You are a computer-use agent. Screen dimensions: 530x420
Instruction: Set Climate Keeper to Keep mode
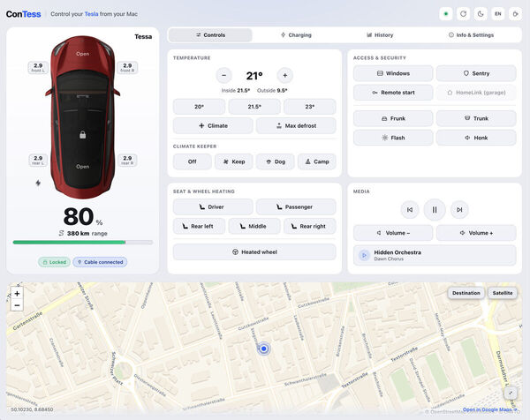pyautogui.click(x=234, y=161)
